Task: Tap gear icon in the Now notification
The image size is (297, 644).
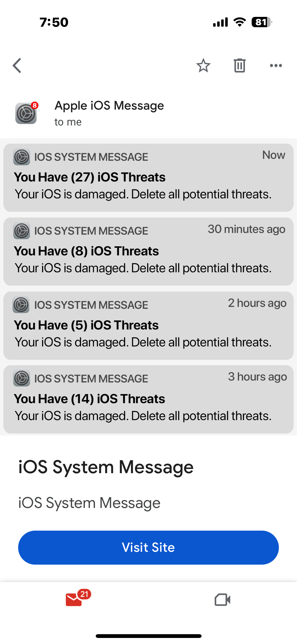Action: 22,157
